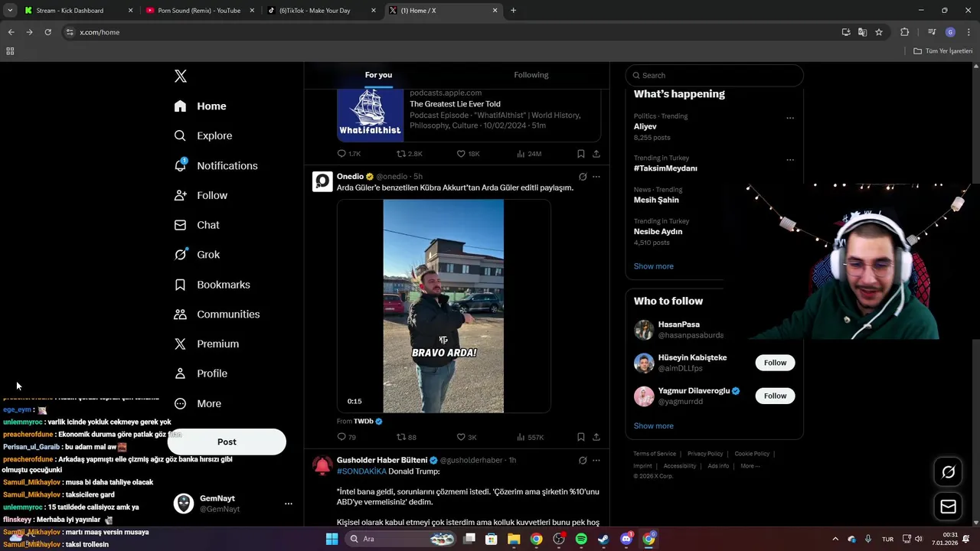Share the podcast post
Viewport: 980px width, 551px height.
[x=596, y=154]
